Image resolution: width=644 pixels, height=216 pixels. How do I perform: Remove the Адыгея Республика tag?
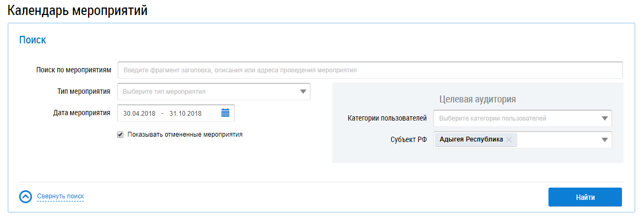509,140
